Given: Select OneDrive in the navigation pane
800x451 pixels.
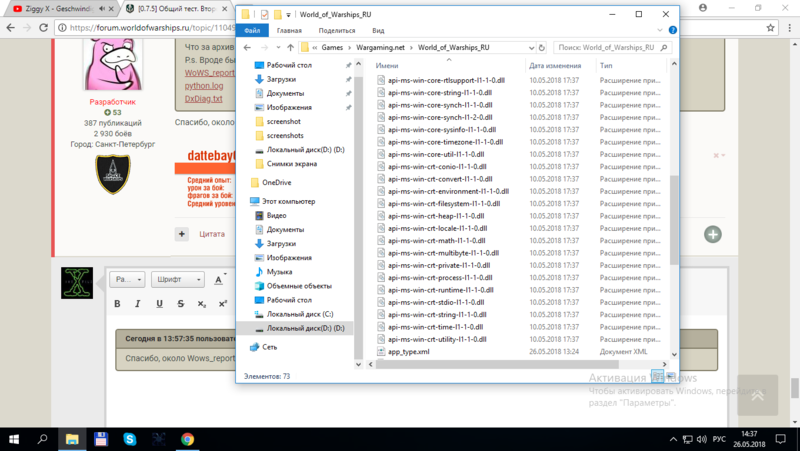Looking at the screenshot, I should click(276, 183).
